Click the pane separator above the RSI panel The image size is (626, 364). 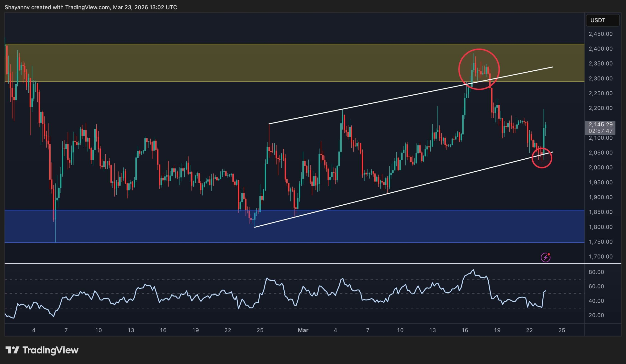[298, 264]
